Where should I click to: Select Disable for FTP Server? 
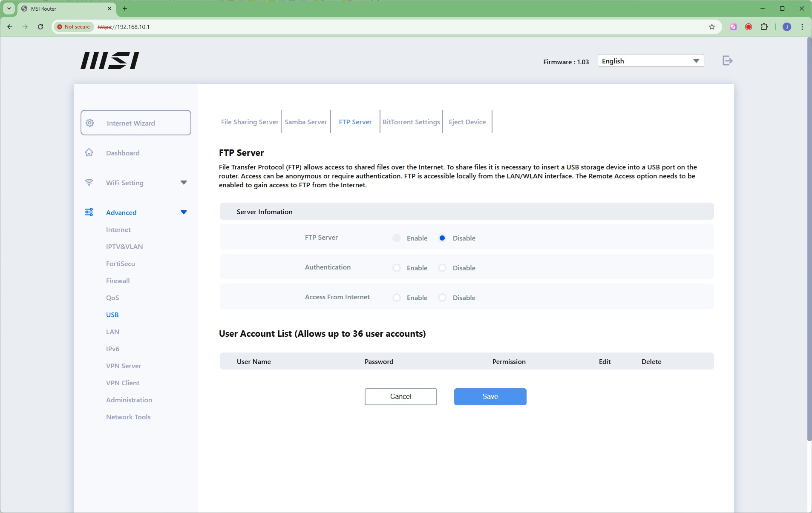442,238
